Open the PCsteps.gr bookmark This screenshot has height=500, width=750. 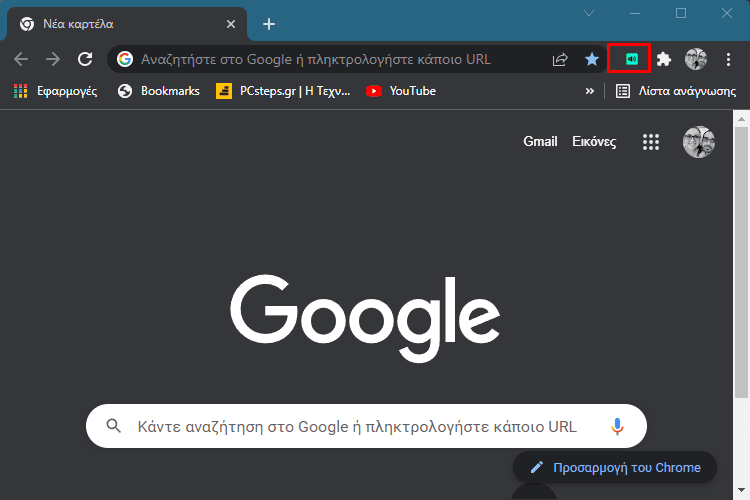[x=283, y=91]
